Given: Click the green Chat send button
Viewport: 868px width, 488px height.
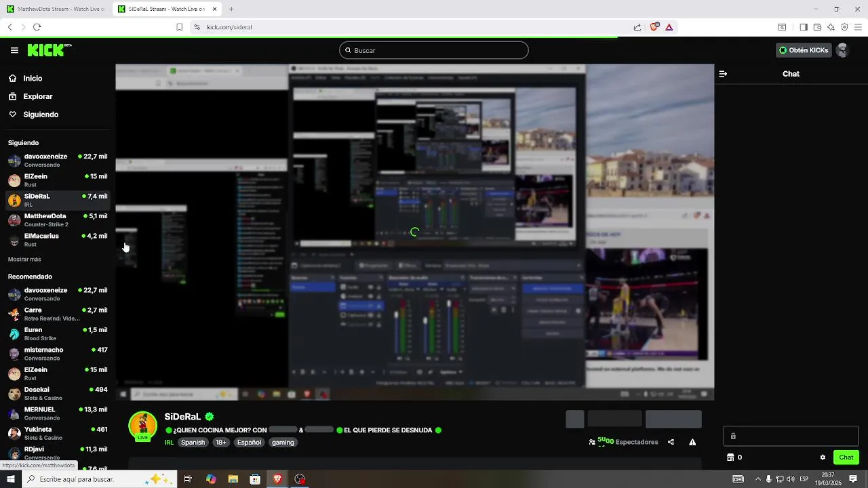Looking at the screenshot, I should 846,457.
